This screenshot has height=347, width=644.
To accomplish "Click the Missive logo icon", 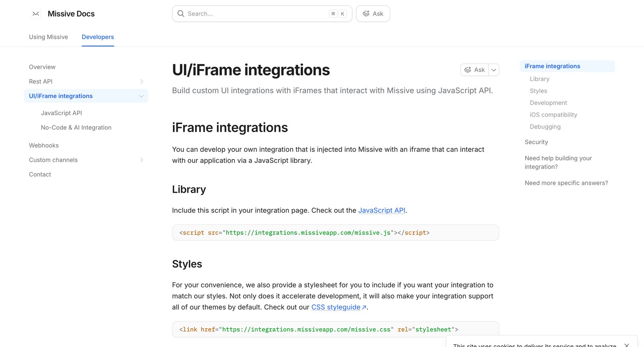I will (x=36, y=14).
